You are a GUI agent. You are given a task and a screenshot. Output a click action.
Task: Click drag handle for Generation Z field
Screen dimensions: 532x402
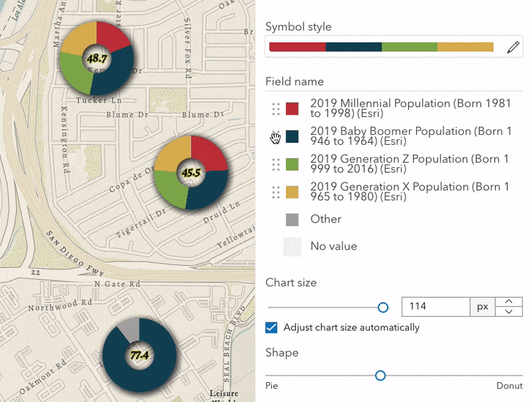click(x=275, y=165)
